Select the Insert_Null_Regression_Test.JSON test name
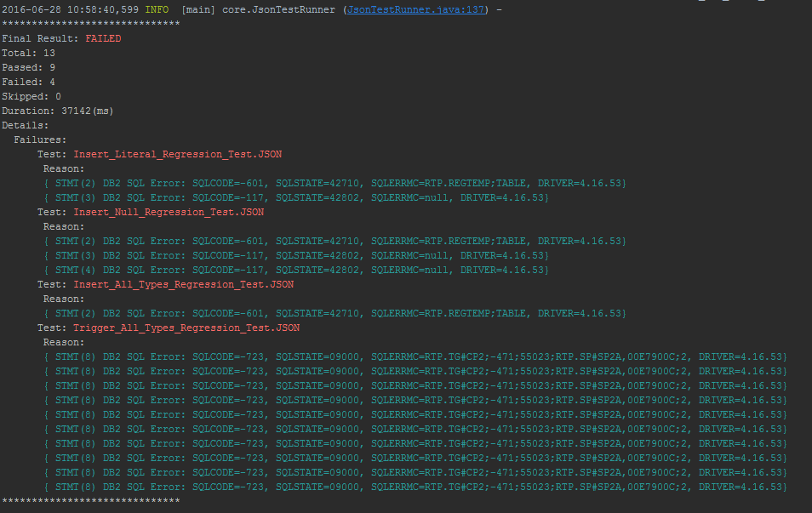 point(169,212)
